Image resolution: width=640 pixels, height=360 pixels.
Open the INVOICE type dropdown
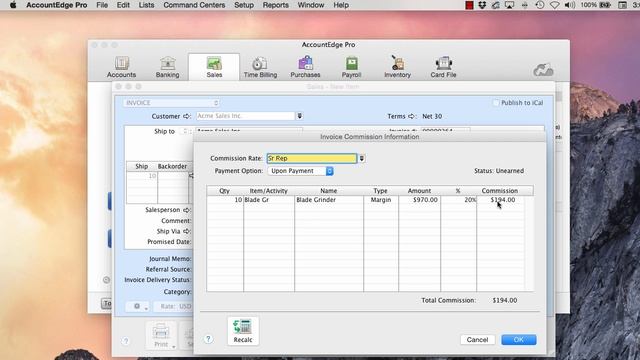pos(171,103)
